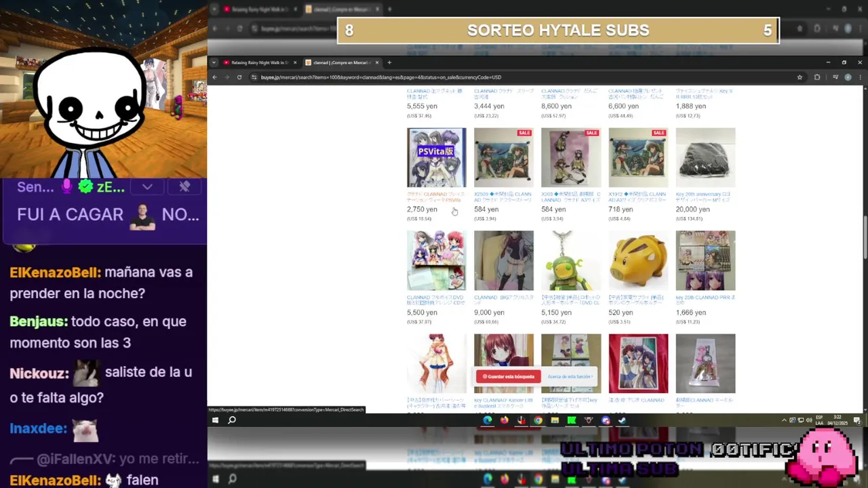The width and height of the screenshot is (868, 488).
Task: Open a new browser tab
Action: 389,62
